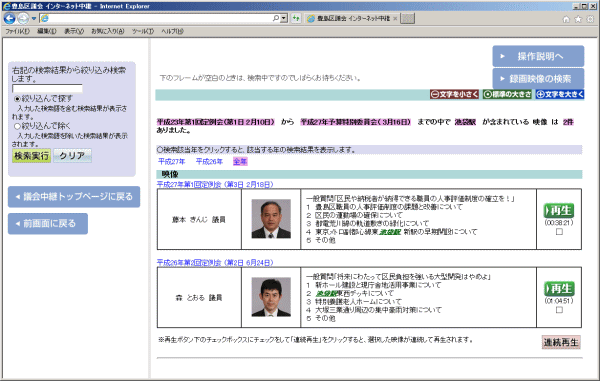Click 文字を小さく to shrink text

[454, 94]
